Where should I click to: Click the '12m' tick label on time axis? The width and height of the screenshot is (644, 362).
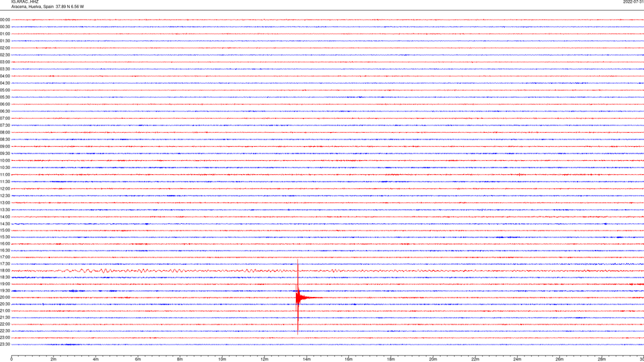[x=264, y=359]
